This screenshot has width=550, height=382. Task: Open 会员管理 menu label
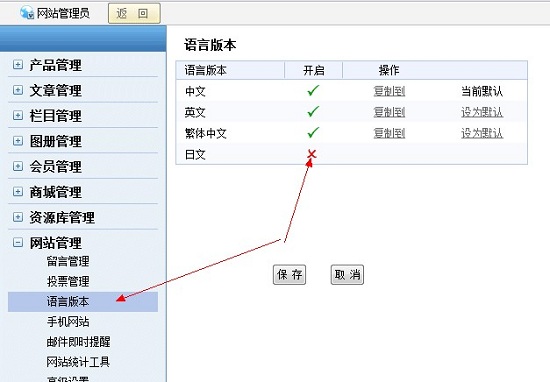(x=55, y=167)
